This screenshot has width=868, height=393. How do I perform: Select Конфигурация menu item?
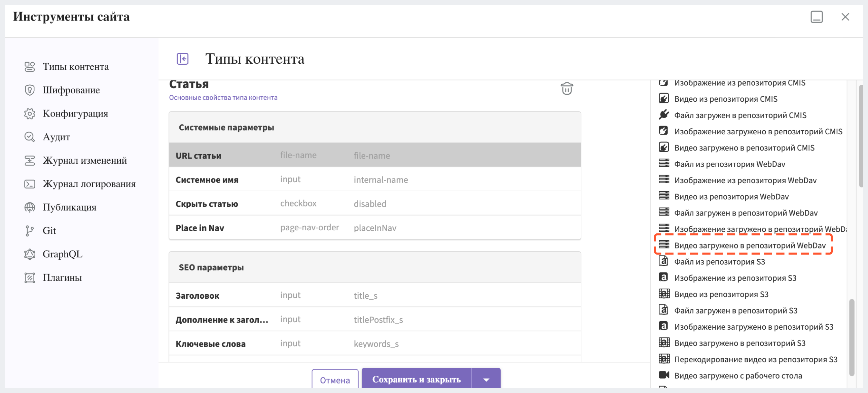[75, 113]
